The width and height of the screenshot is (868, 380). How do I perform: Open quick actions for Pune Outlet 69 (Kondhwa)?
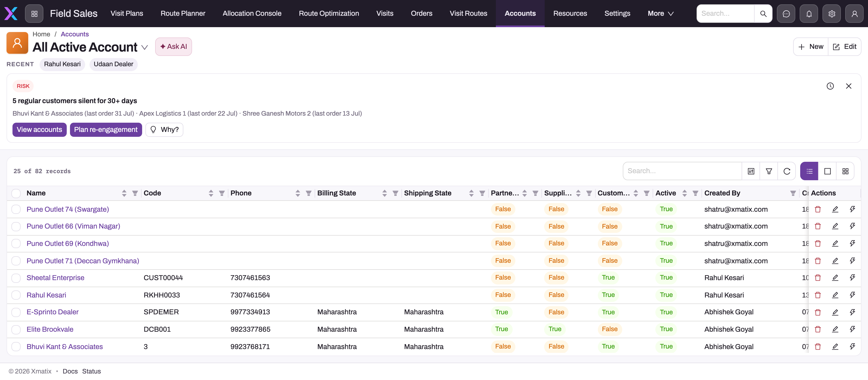point(853,243)
